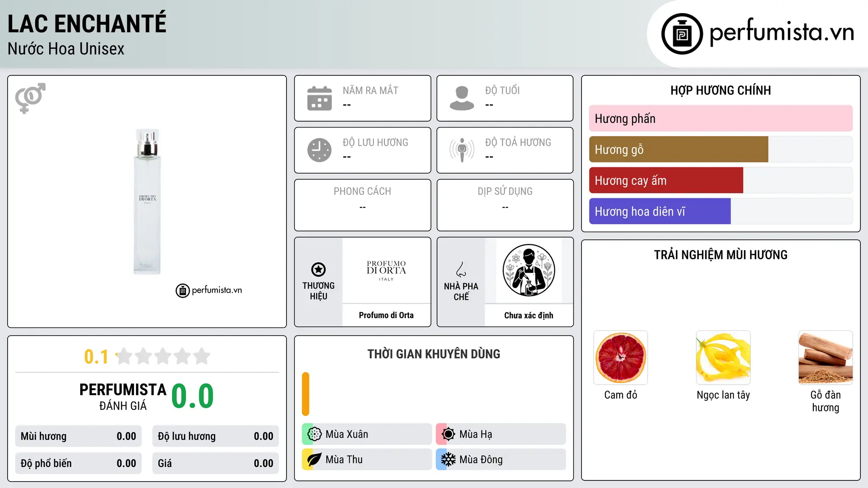Click the Độ lưu hương 0.00 score row
The height and width of the screenshot is (488, 868).
pyautogui.click(x=215, y=436)
